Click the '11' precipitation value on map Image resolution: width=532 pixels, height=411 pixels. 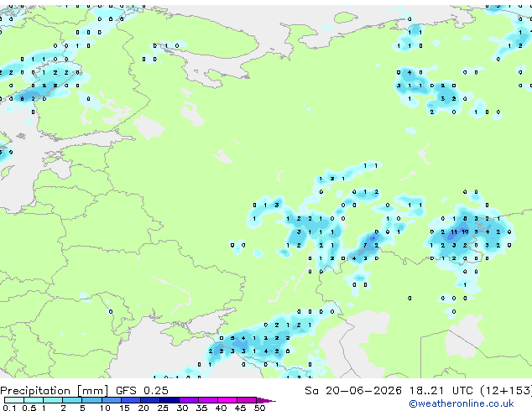click(x=454, y=232)
